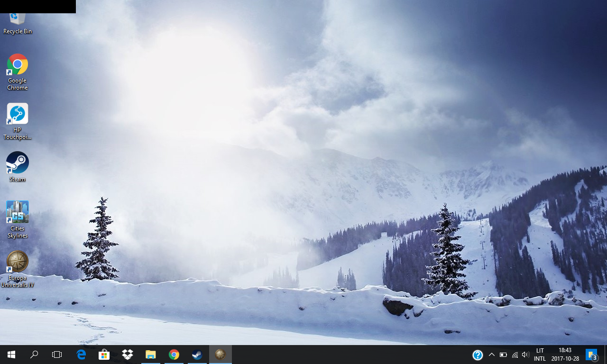The image size is (607, 364).
Task: Open Task View from the taskbar
Action: pos(57,355)
